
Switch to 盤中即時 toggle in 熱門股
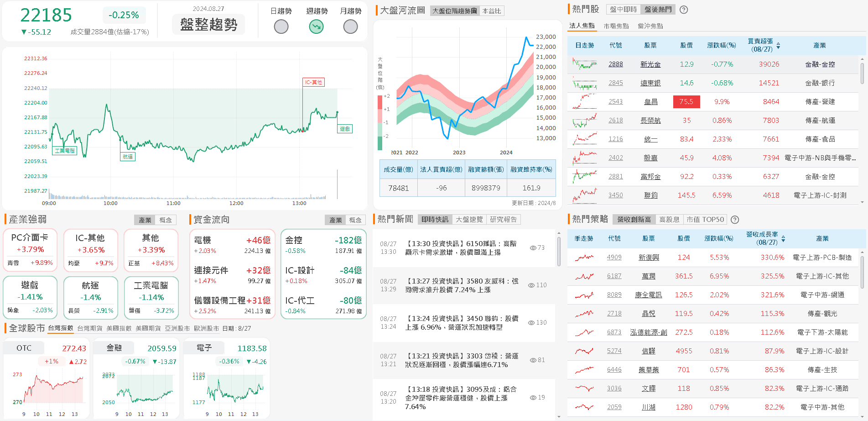coord(624,10)
